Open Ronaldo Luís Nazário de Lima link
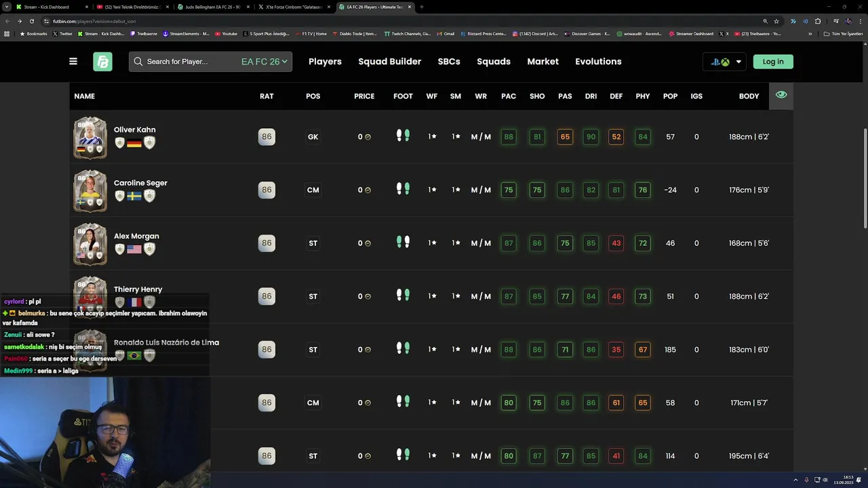 tap(166, 343)
